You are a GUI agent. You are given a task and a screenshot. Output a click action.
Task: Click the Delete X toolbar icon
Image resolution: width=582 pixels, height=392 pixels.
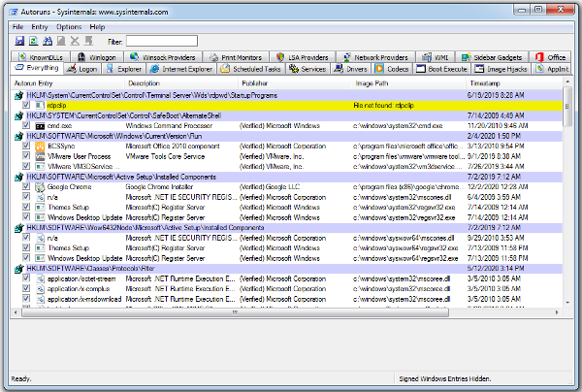[x=74, y=42]
